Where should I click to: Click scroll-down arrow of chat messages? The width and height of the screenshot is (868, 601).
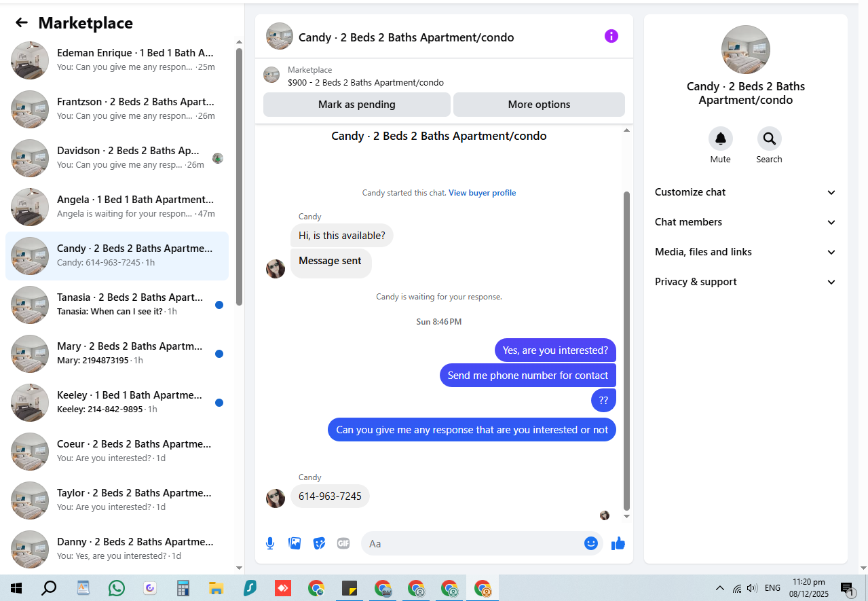626,517
